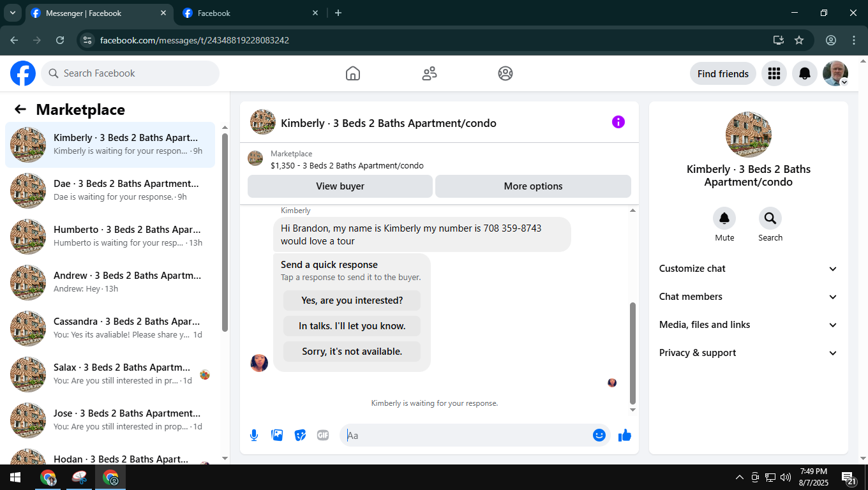Click the Search Facebook input field
Viewport: 868px width, 490px height.
pos(130,73)
